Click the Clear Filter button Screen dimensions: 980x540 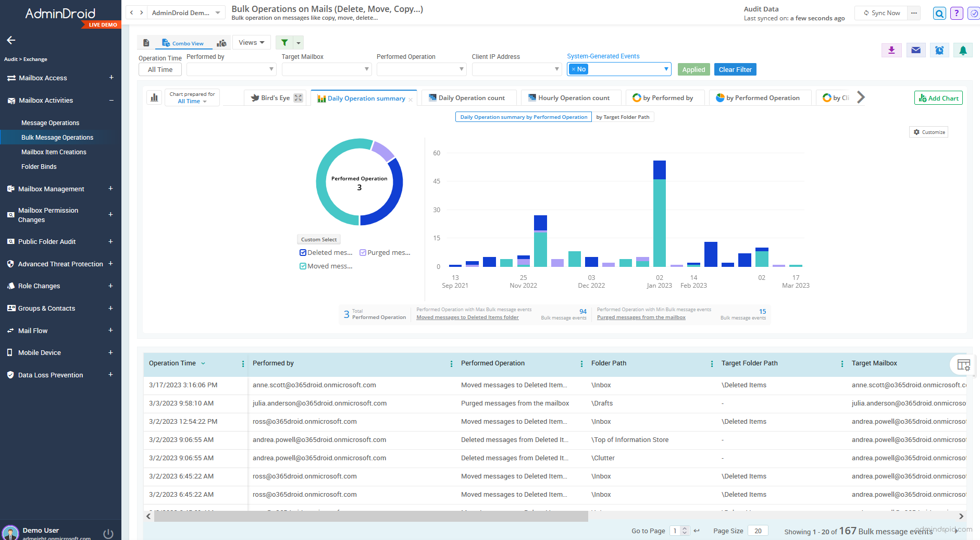pyautogui.click(x=735, y=69)
